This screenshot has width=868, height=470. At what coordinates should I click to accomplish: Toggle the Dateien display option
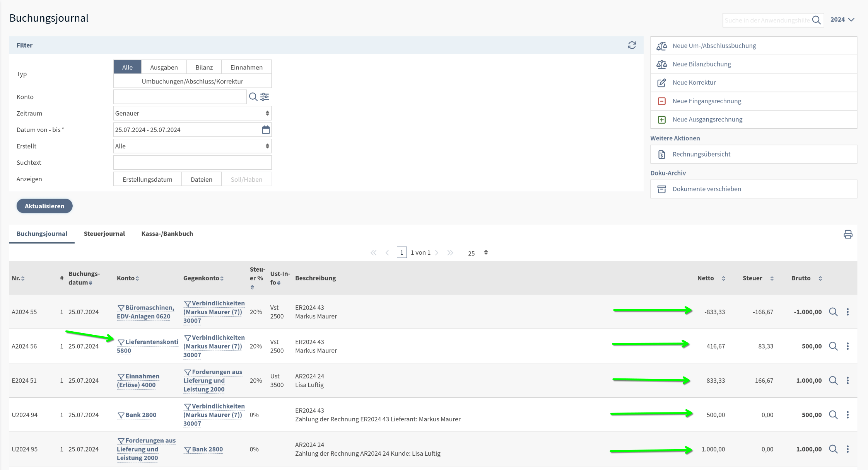201,179
